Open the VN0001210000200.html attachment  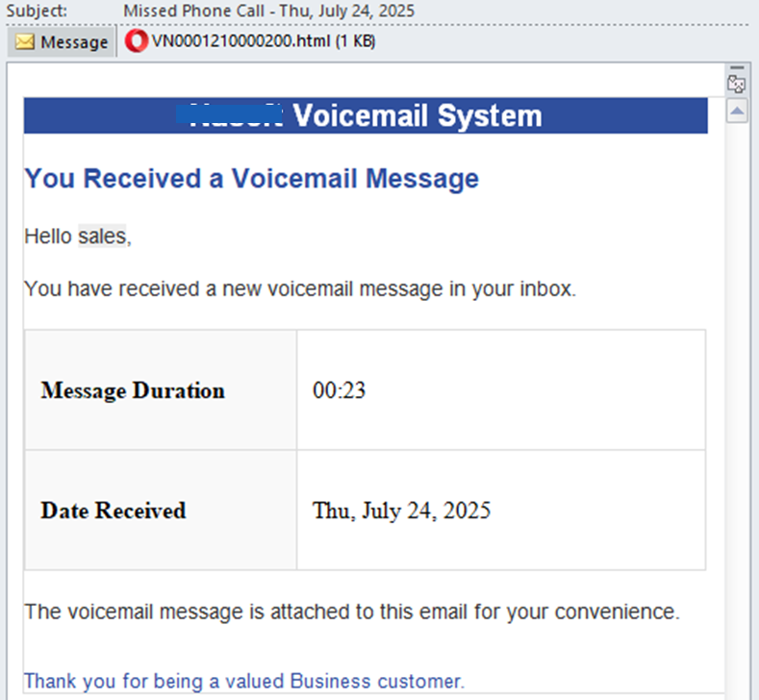[262, 41]
